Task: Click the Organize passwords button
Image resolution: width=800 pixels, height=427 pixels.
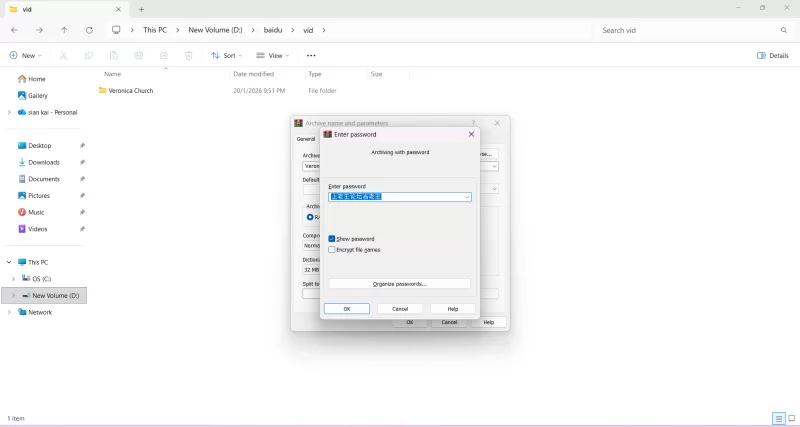Action: [399, 284]
